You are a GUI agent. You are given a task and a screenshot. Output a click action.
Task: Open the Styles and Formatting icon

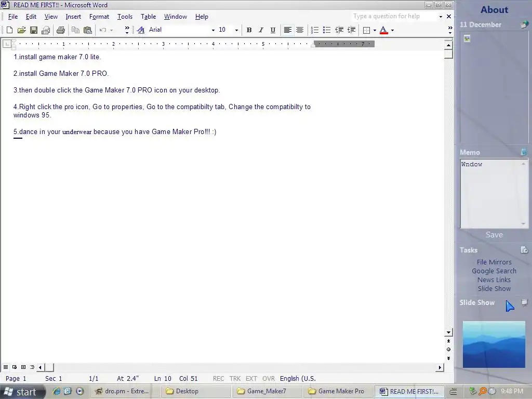coord(141,30)
